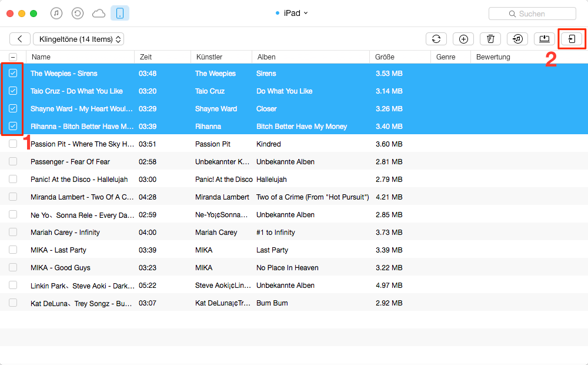Click album '#1 to Infinity'

pos(276,233)
